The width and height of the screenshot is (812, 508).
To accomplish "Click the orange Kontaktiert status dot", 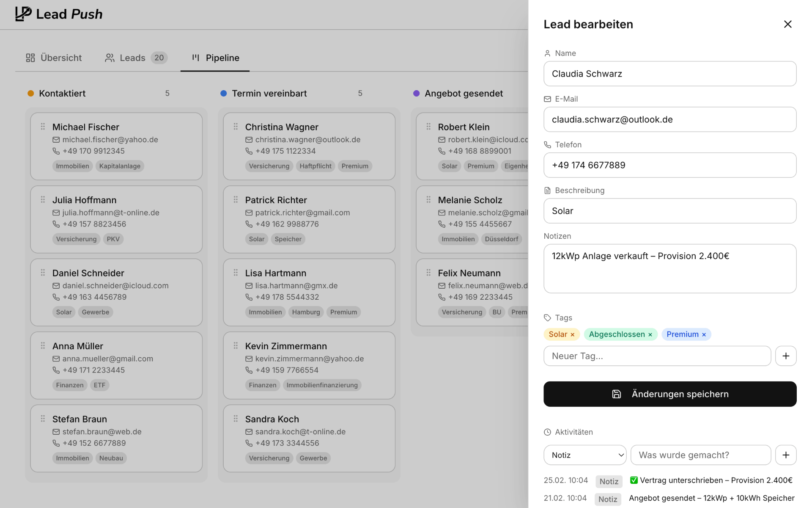I will coord(30,94).
